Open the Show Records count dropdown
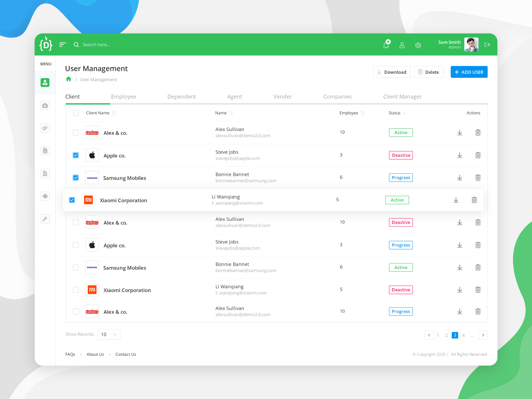The width and height of the screenshot is (532, 399). [109, 334]
